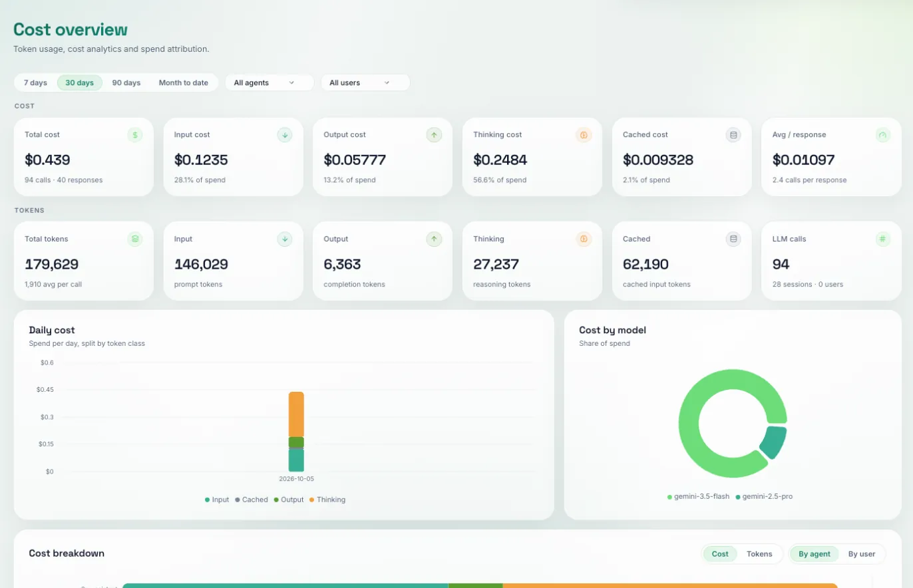The image size is (913, 588).
Task: Click the Cost overview heading
Action: click(x=71, y=30)
